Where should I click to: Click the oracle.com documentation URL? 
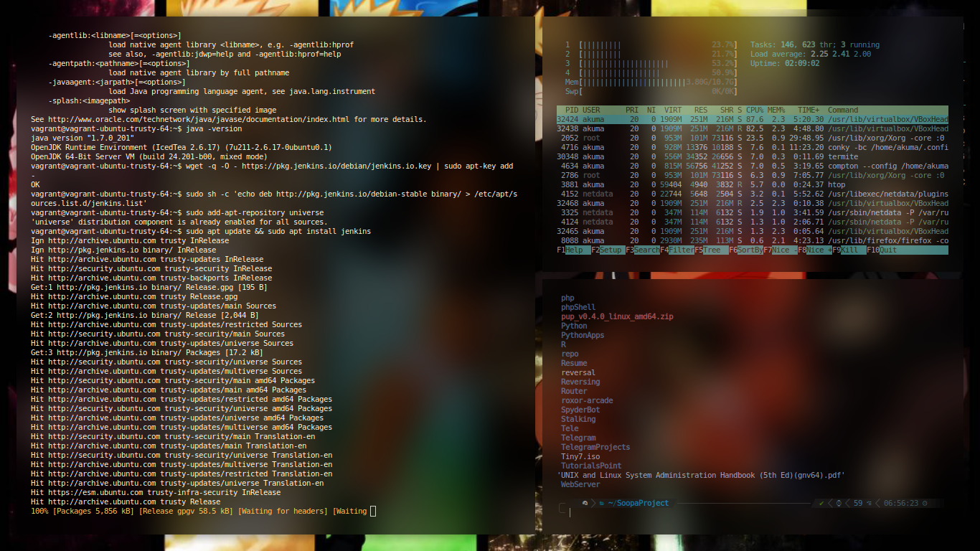coord(199,119)
